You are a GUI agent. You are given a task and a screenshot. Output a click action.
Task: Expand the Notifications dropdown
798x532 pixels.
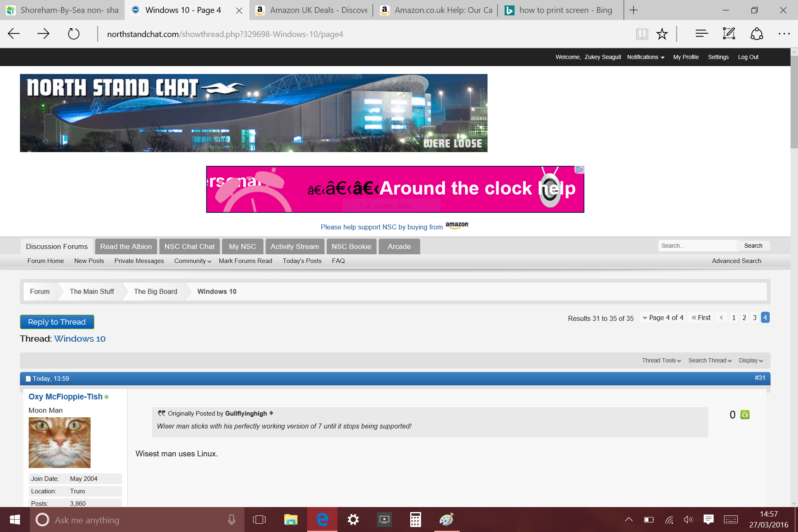pyautogui.click(x=645, y=57)
